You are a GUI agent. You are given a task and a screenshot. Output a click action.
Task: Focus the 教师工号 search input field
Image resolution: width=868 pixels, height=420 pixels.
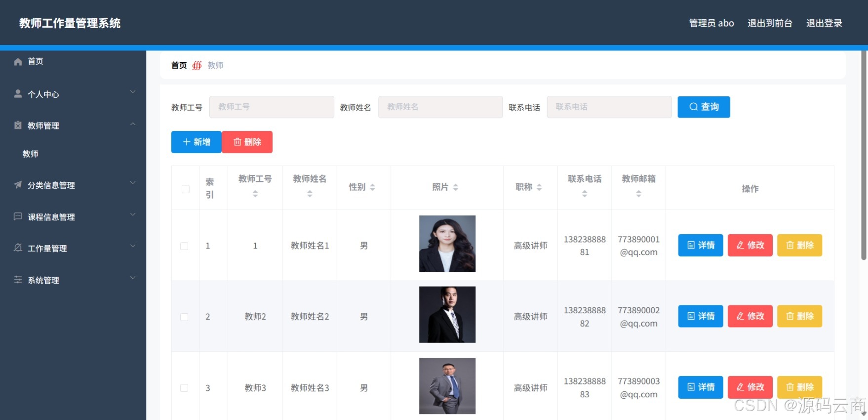click(272, 107)
